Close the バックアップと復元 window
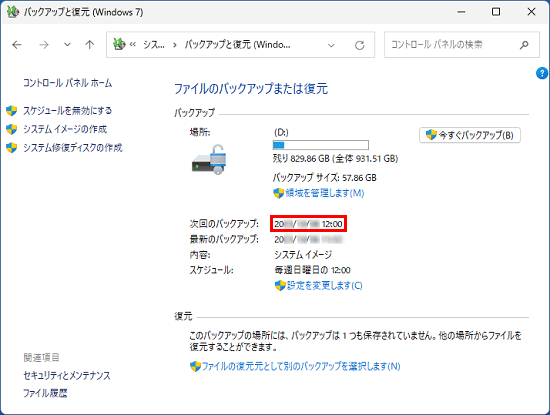The height and width of the screenshot is (415, 550). pos(531,12)
